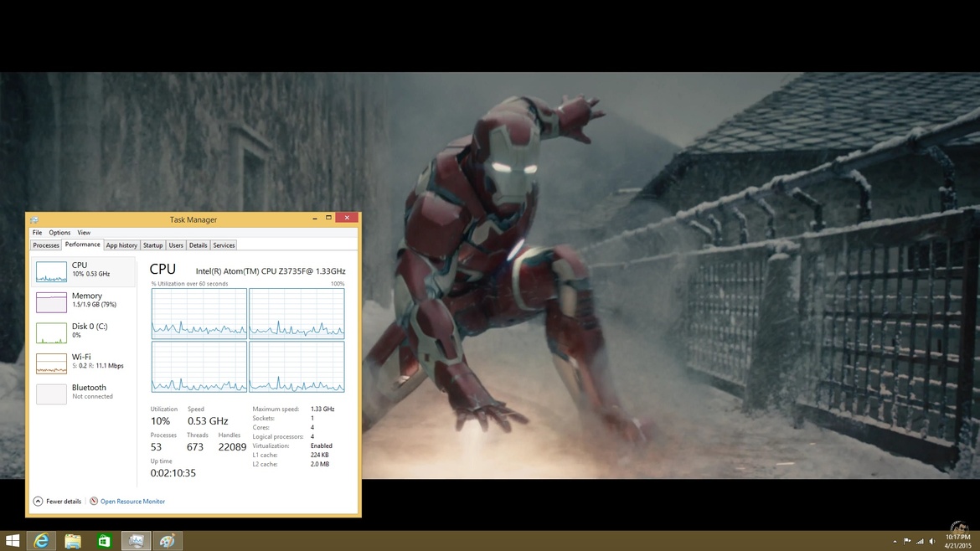Click the Wi-Fi label in the sidebar
The height and width of the screenshot is (551, 980).
pyautogui.click(x=81, y=357)
